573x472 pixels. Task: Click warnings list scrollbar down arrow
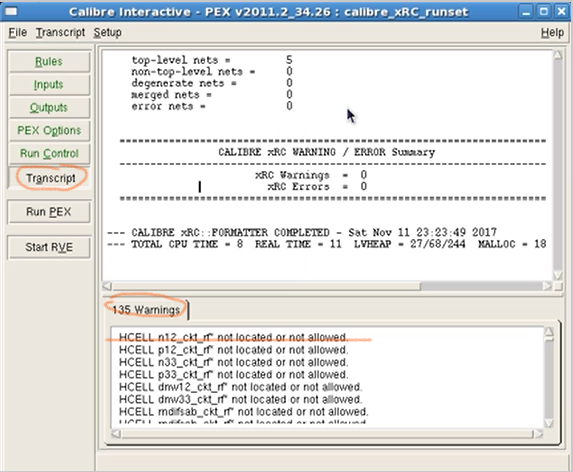tap(549, 423)
